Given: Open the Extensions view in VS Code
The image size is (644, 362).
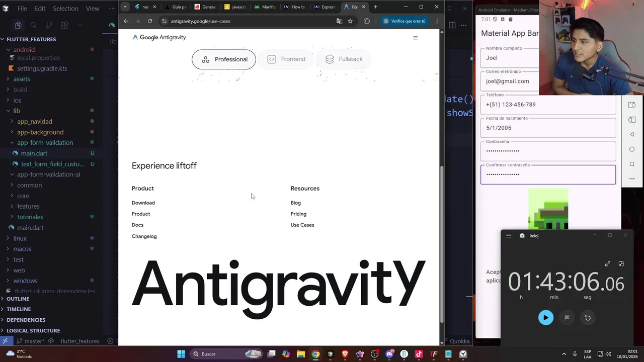Looking at the screenshot, I should pyautogui.click(x=64, y=25).
